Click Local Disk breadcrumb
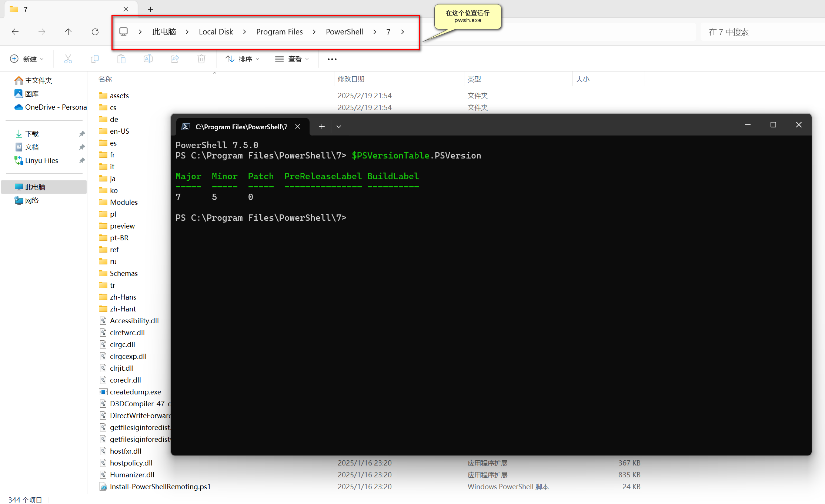825x504 pixels. 216,32
